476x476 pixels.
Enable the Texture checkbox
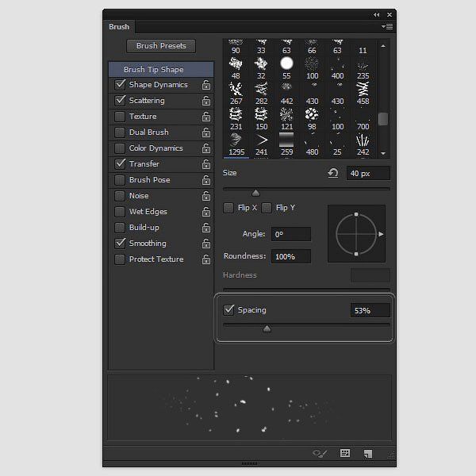[120, 117]
